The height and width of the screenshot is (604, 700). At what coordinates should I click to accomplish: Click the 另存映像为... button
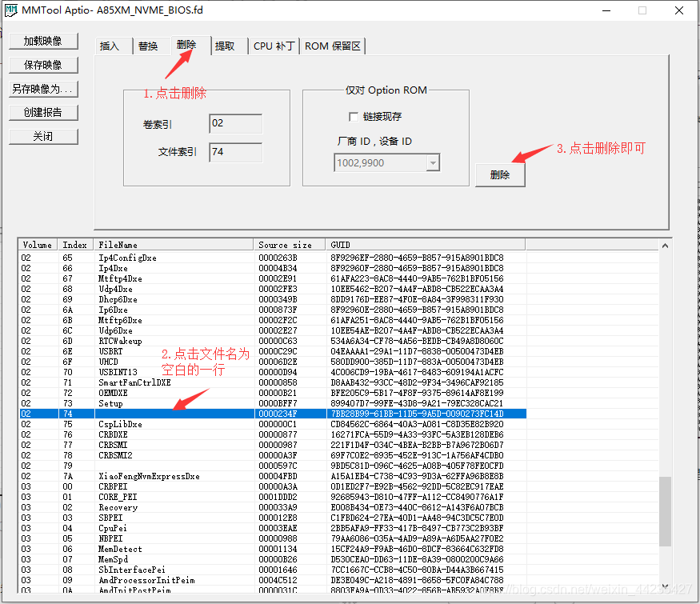click(x=43, y=89)
